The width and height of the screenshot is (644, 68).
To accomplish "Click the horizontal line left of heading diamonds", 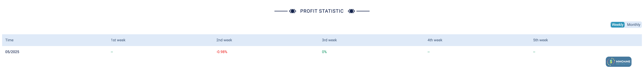I will (281, 11).
